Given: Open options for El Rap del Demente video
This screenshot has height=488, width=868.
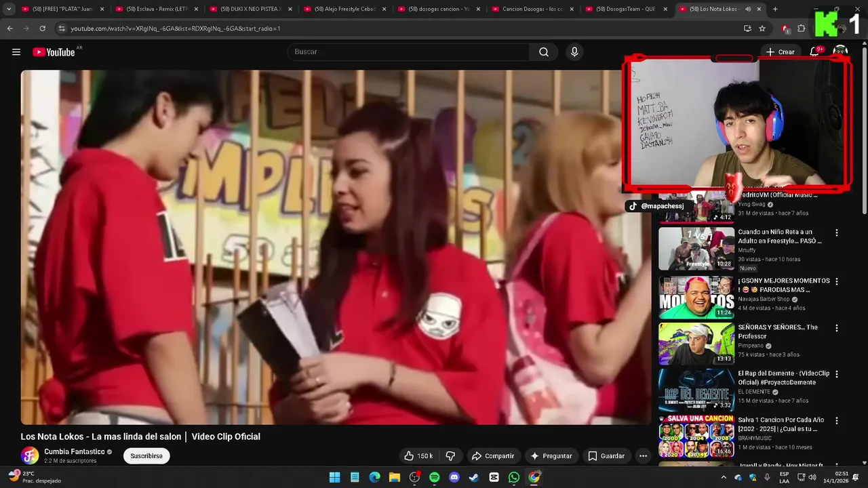Looking at the screenshot, I should [x=836, y=374].
